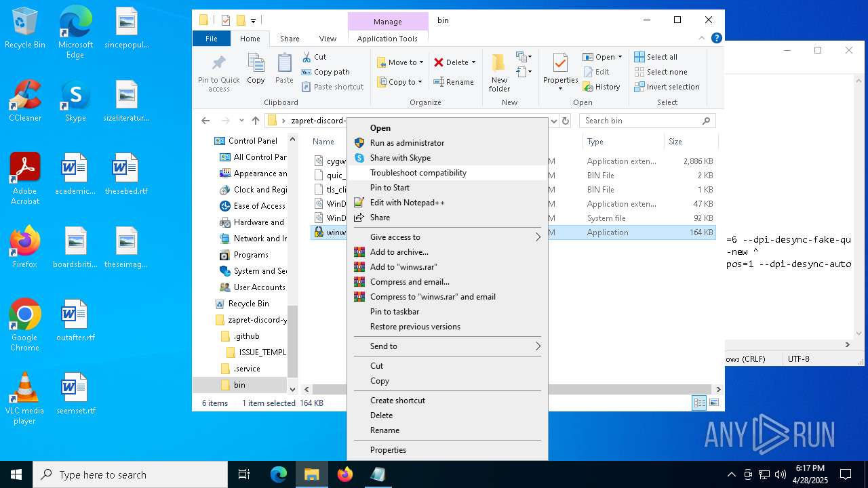868x488 pixels.
Task: Click the volume icon in system tray
Action: click(780, 474)
